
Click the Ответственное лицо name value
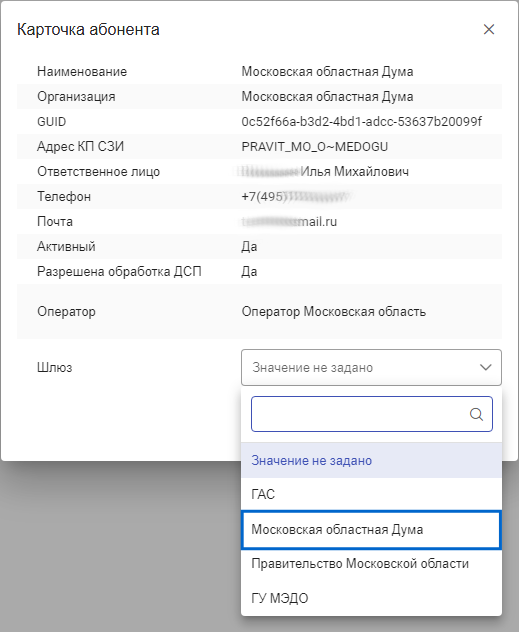point(325,171)
